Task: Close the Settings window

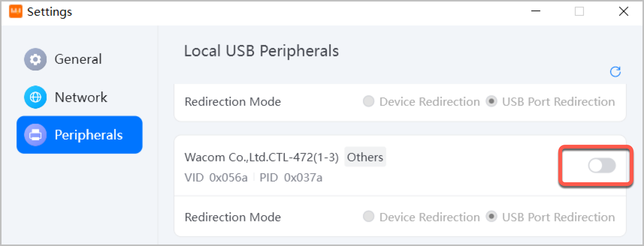Action: (623, 11)
